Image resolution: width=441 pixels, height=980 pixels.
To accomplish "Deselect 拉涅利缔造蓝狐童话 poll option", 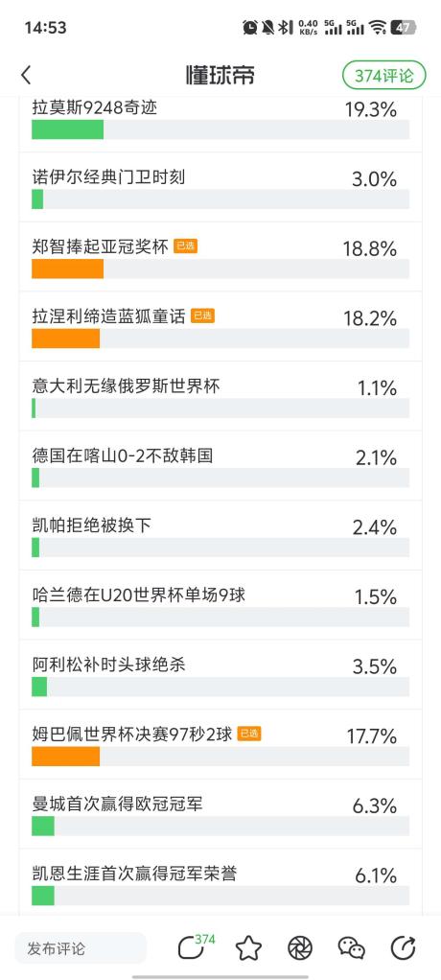I will click(x=220, y=326).
